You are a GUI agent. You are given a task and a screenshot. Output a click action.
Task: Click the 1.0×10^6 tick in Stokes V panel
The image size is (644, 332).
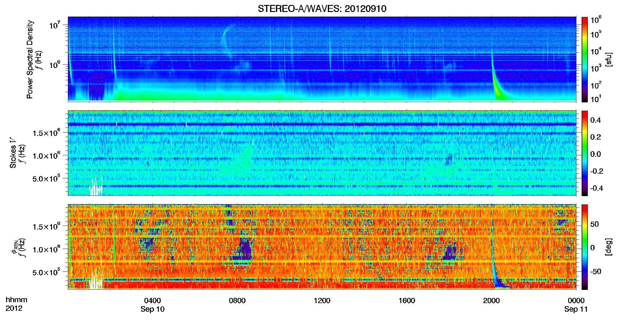point(46,156)
